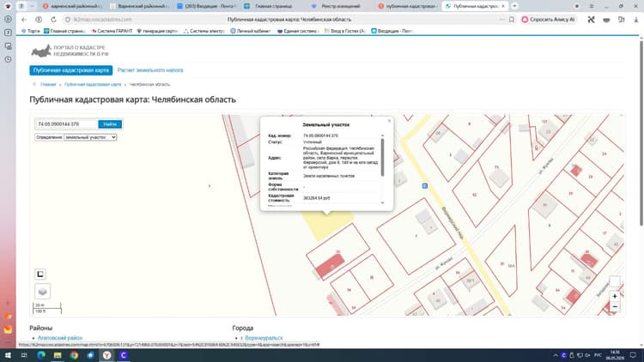Click the page vertical scrollbar
This screenshot has height=362, width=644.
click(x=641, y=131)
